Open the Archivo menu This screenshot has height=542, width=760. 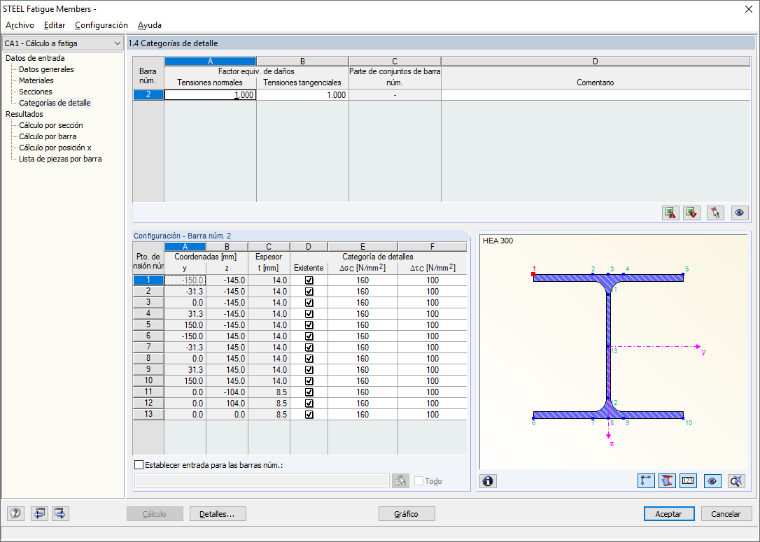pyautogui.click(x=20, y=25)
